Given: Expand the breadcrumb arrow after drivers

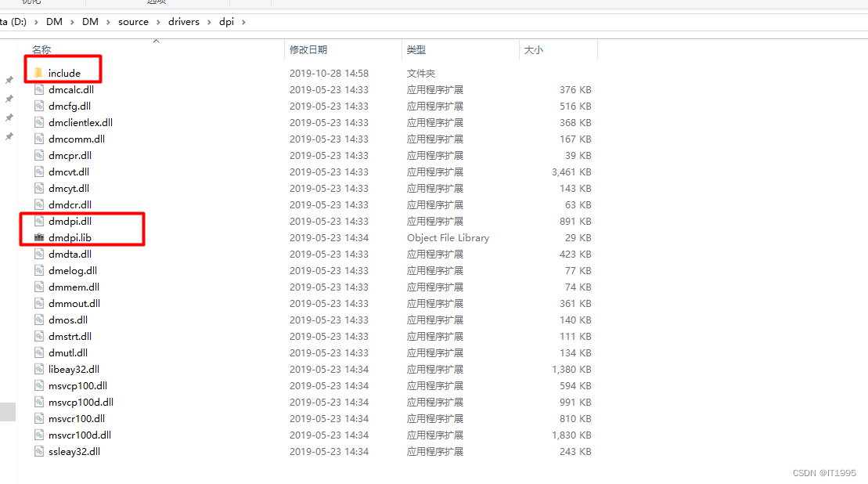Looking at the screenshot, I should 210,22.
